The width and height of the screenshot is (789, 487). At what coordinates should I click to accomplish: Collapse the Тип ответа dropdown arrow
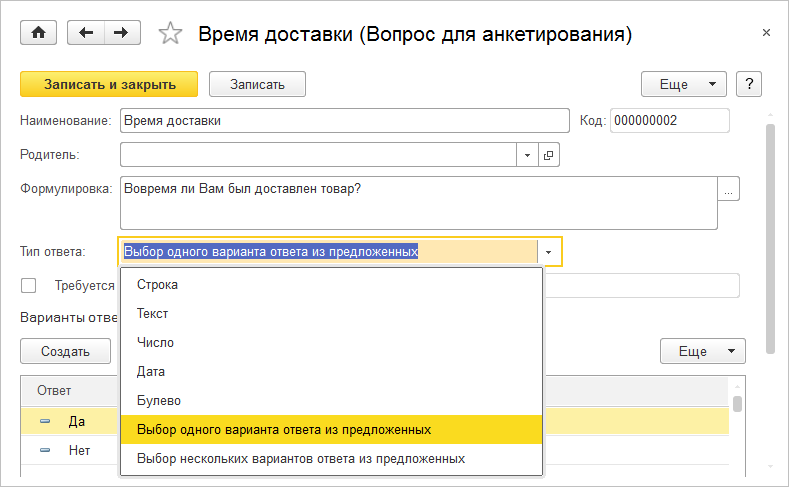[550, 252]
